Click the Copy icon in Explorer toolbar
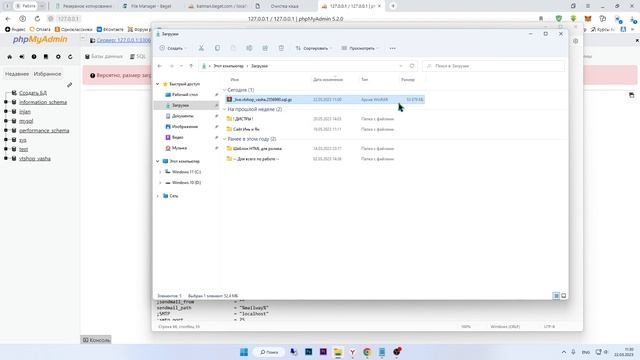This screenshot has height=360, width=640. click(x=217, y=48)
